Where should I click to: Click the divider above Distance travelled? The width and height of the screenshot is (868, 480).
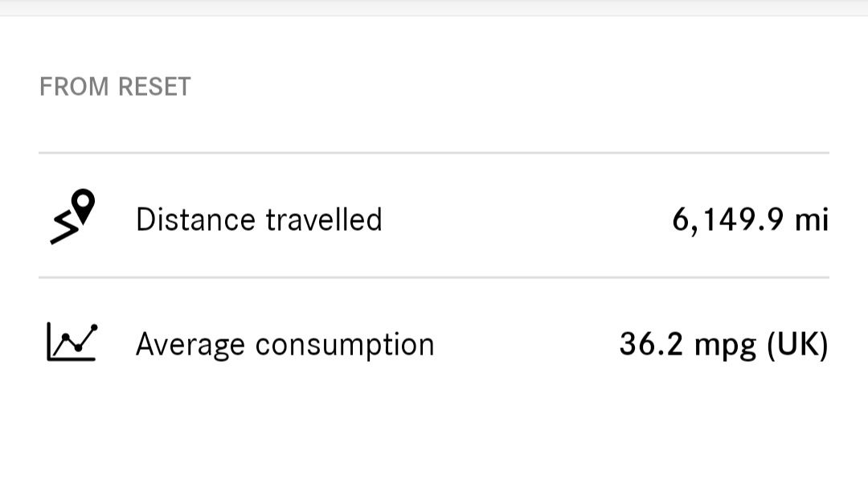pos(434,153)
